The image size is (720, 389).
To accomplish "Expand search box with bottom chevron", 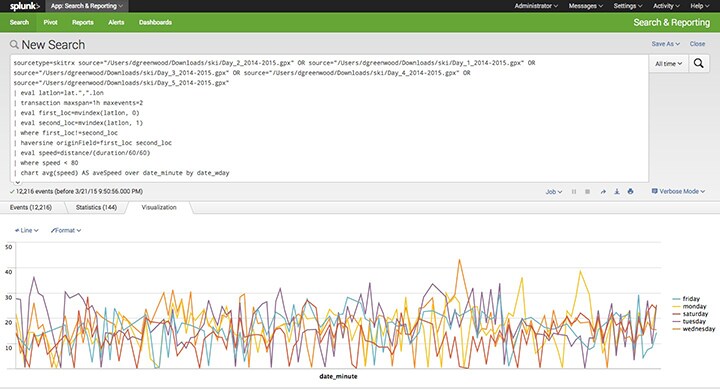I will [x=17, y=182].
